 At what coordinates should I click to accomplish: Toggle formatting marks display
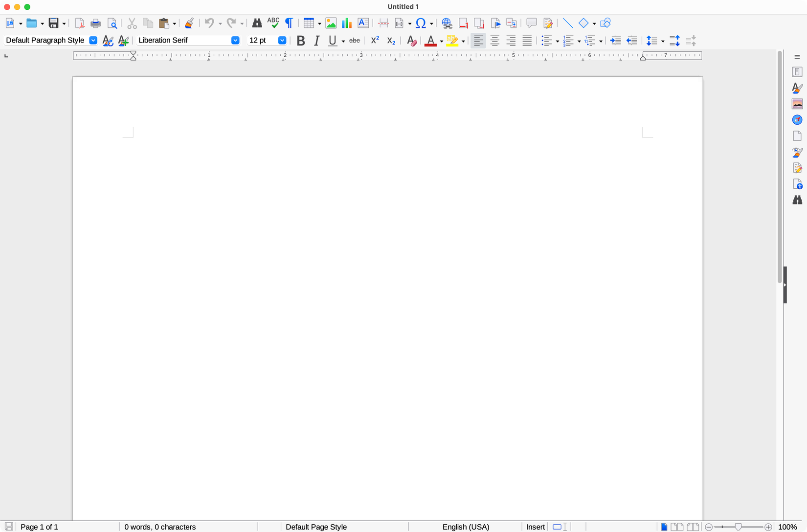289,23
